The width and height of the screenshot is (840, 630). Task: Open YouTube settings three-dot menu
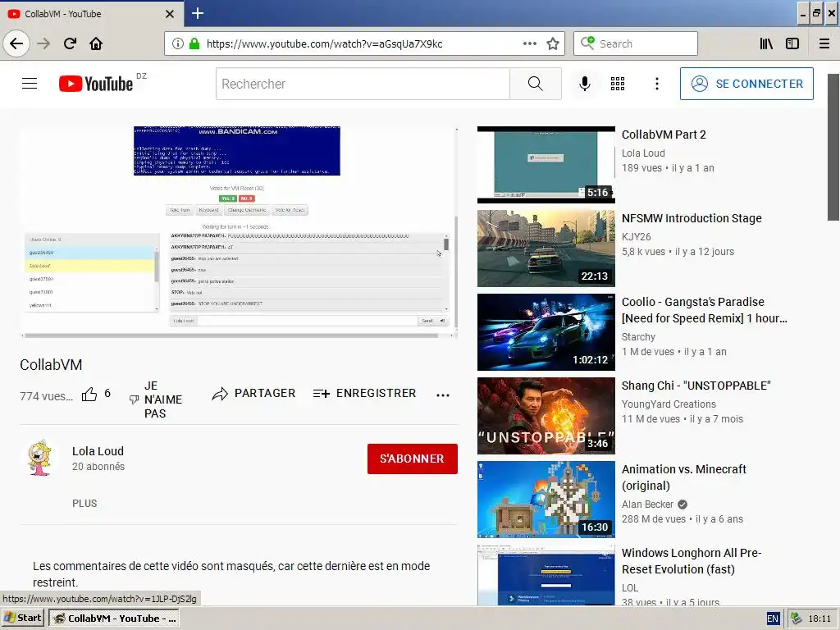(x=657, y=84)
